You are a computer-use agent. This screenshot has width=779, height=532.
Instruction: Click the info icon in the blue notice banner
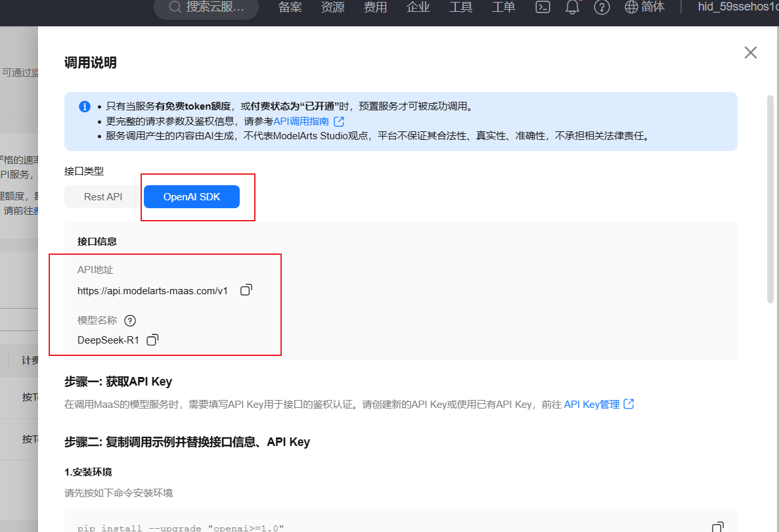(85, 106)
